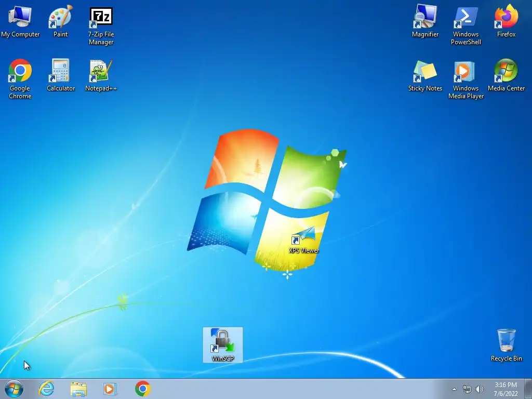This screenshot has width=532, height=399.
Task: Open the volume speaker tray icon
Action: tap(479, 389)
